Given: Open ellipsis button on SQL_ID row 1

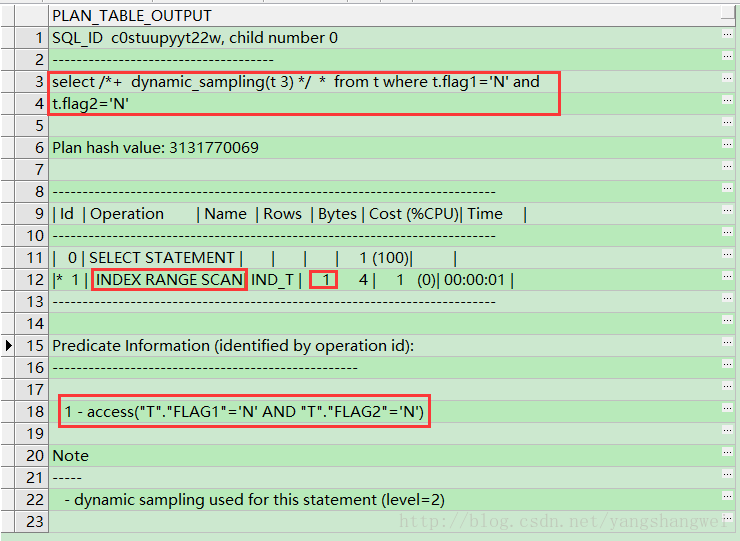Looking at the screenshot, I should click(x=727, y=38).
